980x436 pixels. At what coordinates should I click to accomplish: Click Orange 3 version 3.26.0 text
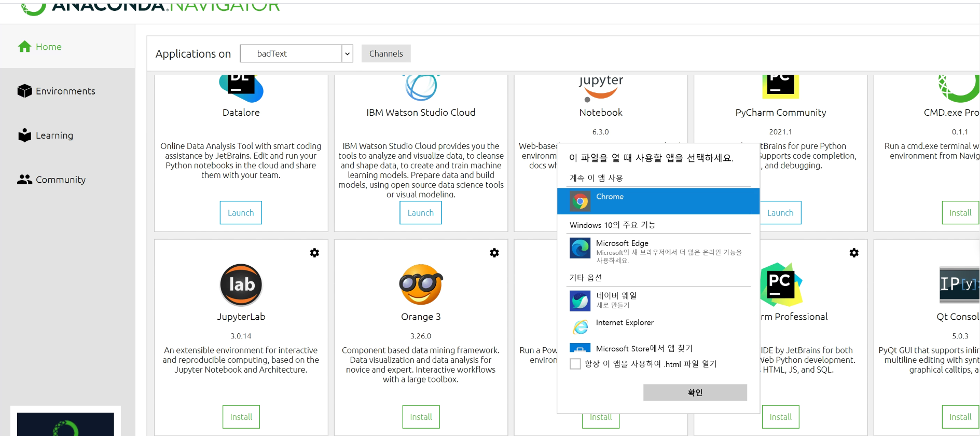tap(421, 336)
